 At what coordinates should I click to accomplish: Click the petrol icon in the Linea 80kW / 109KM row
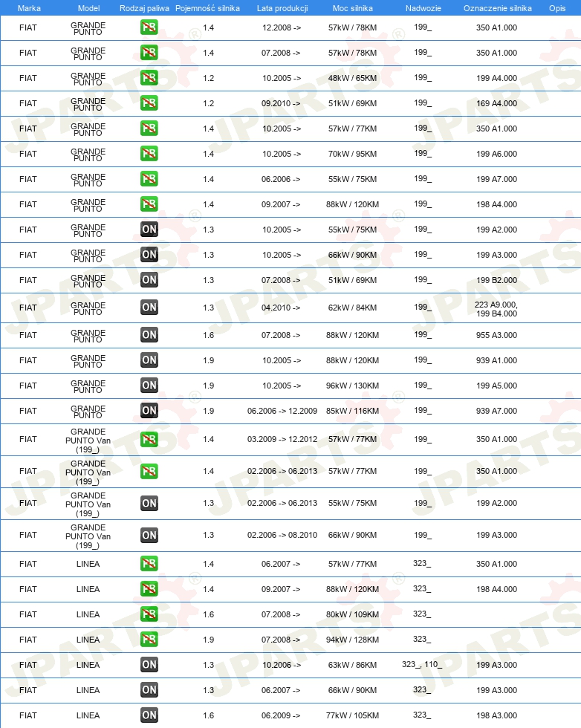(149, 614)
